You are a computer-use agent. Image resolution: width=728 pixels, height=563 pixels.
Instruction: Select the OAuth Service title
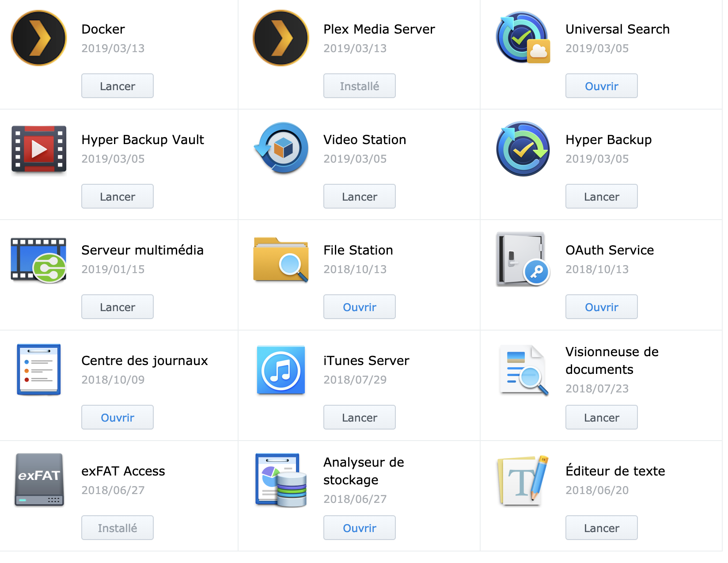[610, 250]
